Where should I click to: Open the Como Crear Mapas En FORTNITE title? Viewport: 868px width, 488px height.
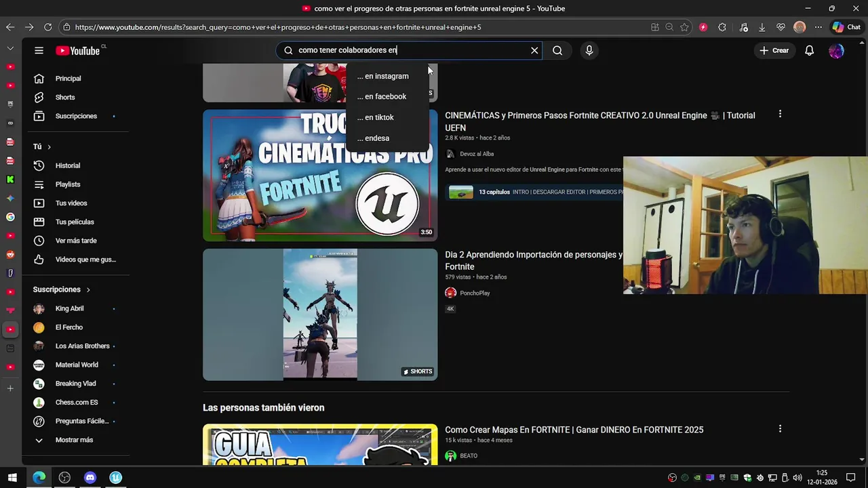574,430
